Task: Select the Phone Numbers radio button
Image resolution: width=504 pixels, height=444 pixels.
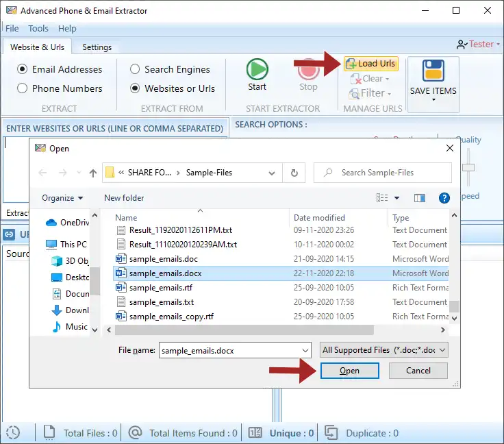Action: (22, 88)
